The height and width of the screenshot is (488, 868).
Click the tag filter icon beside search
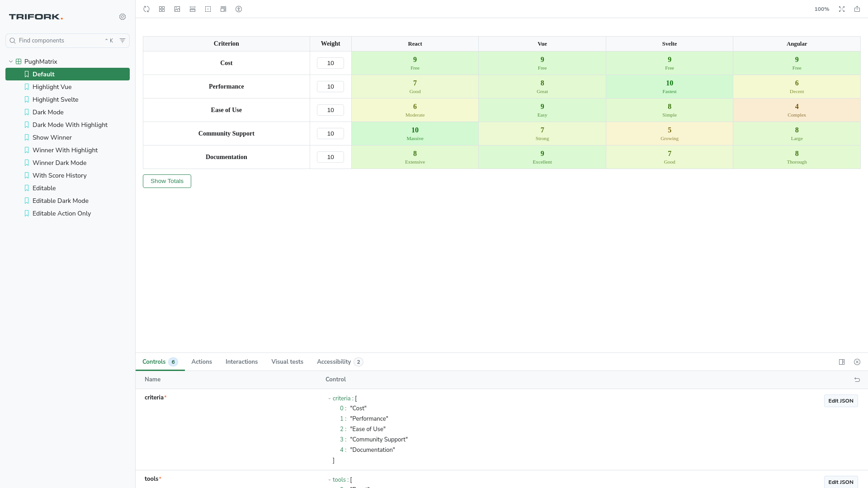click(123, 41)
